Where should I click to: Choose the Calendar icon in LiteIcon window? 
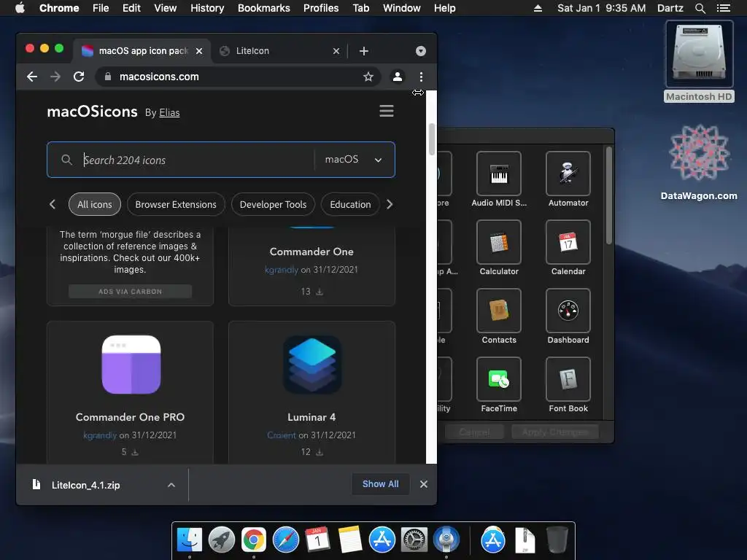click(x=568, y=242)
